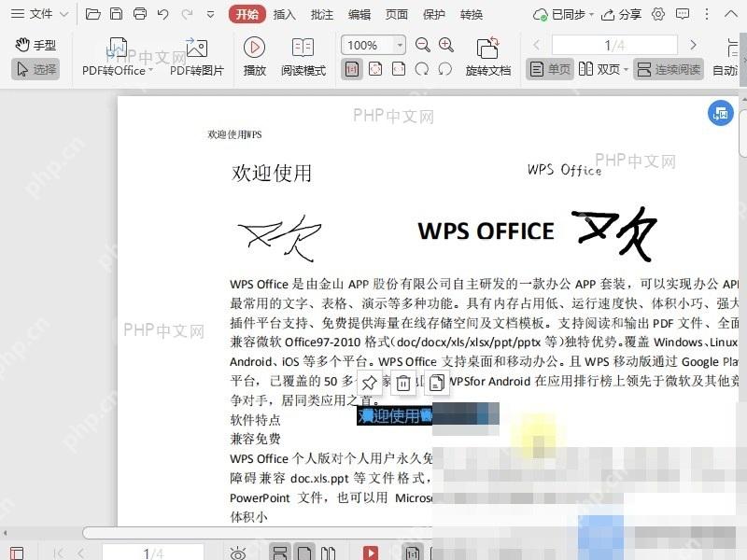Redo the last action

pyautogui.click(x=187, y=14)
